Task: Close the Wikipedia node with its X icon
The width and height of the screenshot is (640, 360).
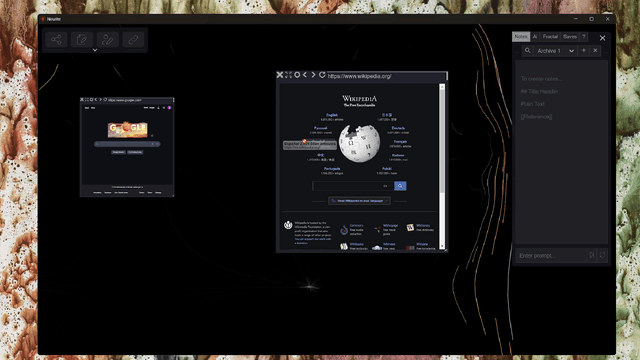Action: tap(280, 75)
